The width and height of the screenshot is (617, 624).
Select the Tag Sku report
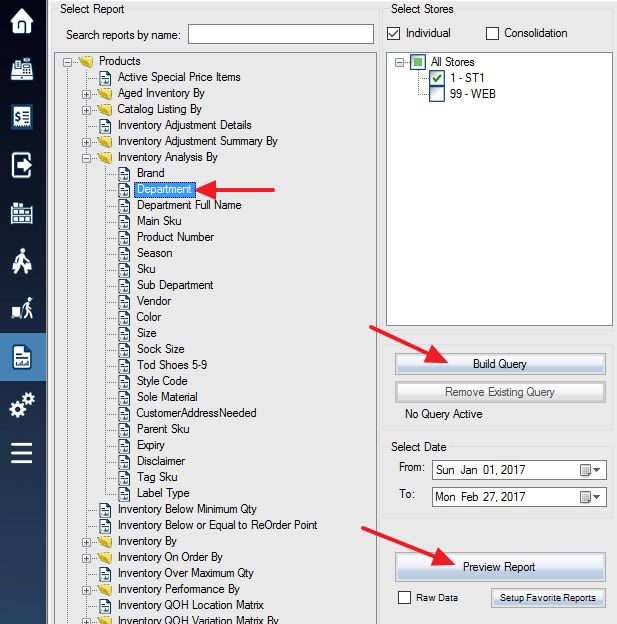157,477
